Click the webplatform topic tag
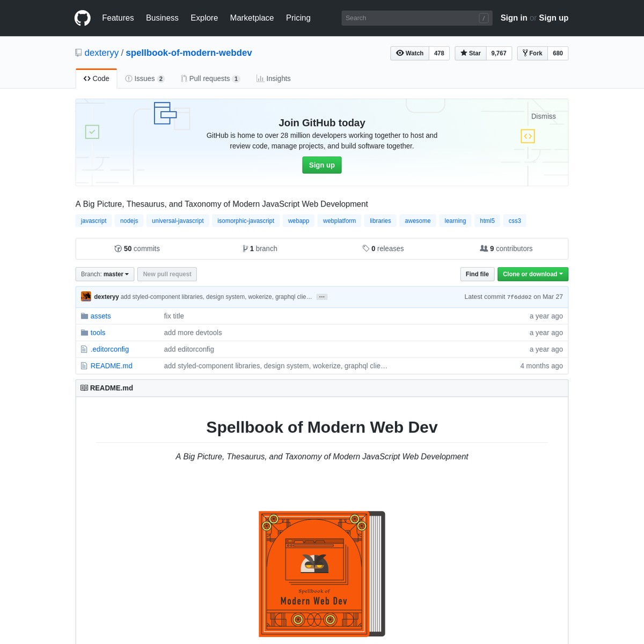 tap(339, 221)
